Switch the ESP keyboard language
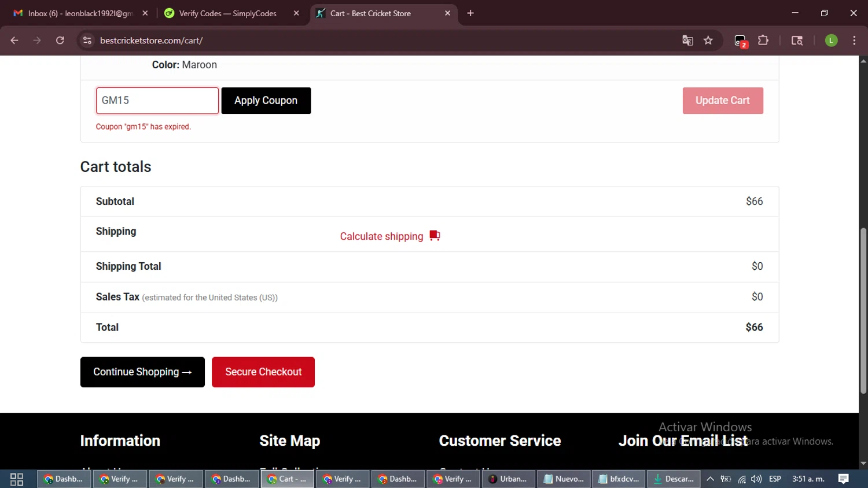868x488 pixels. (775, 479)
